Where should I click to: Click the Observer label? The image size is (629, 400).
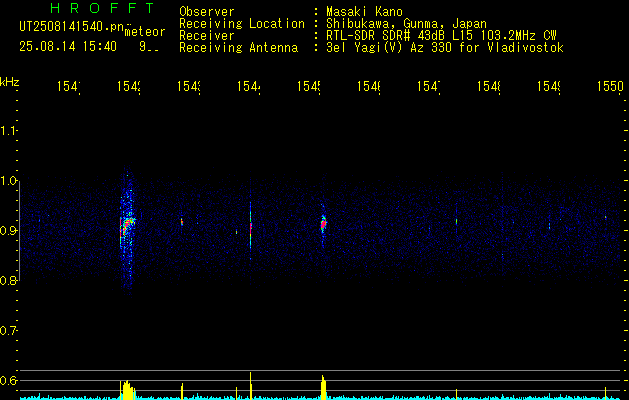click(x=207, y=11)
